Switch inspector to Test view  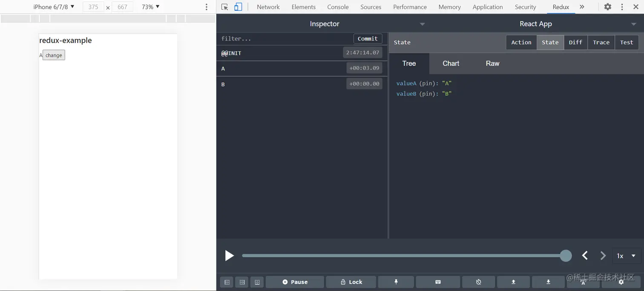(x=627, y=42)
